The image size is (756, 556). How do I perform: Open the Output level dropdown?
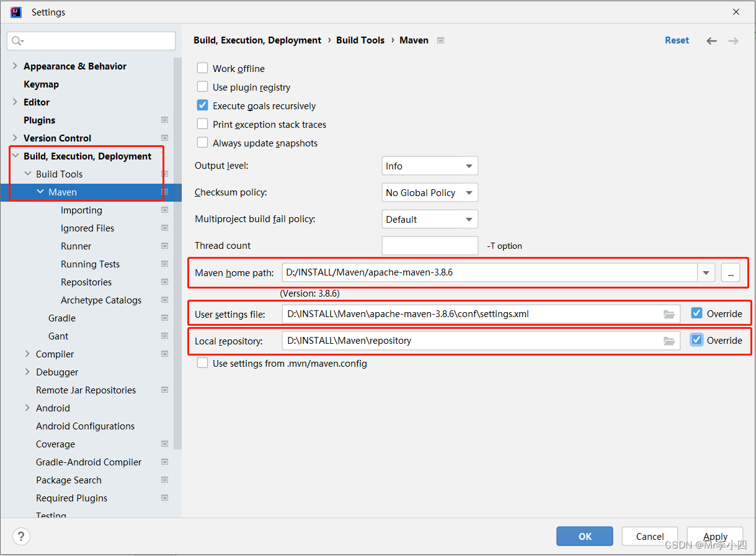(x=430, y=166)
